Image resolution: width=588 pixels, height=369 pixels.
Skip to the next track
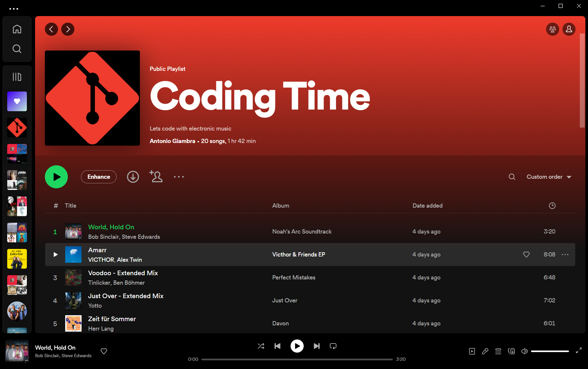317,346
